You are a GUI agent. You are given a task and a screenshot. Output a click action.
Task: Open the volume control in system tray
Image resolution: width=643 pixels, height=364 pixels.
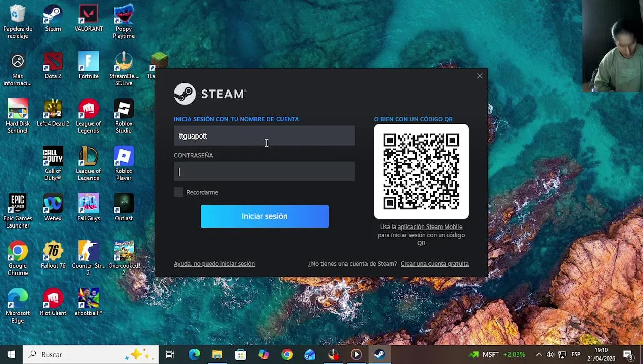550,355
